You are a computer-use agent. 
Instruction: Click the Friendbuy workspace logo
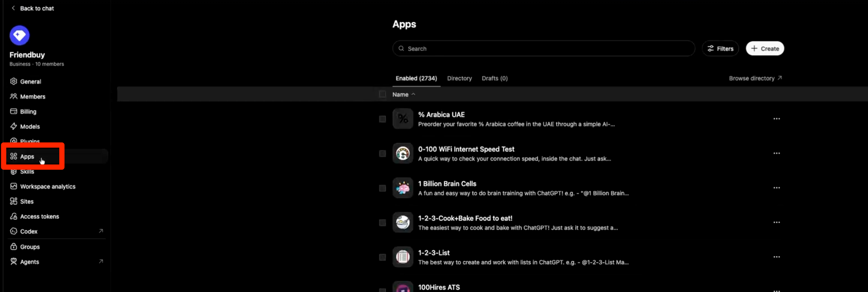click(x=19, y=35)
